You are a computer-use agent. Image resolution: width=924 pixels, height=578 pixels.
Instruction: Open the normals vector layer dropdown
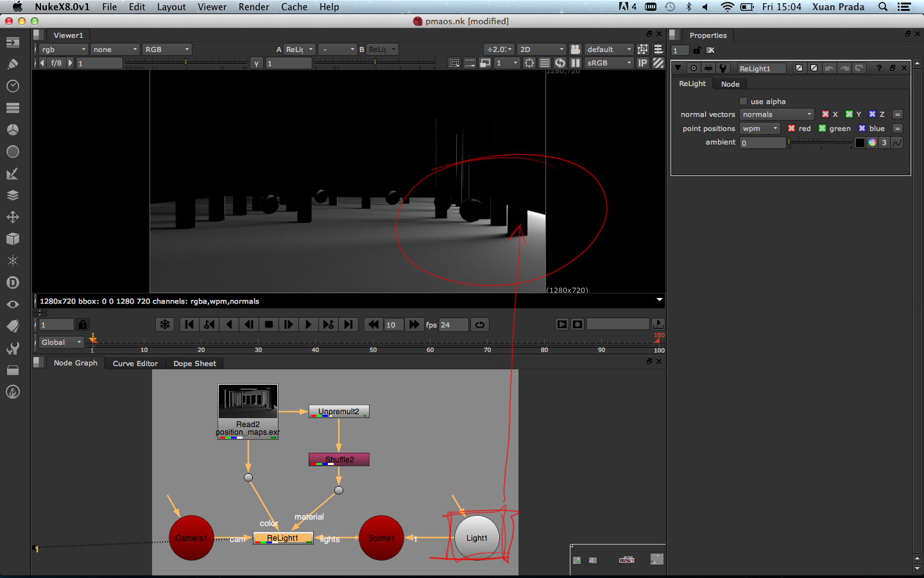pyautogui.click(x=777, y=114)
